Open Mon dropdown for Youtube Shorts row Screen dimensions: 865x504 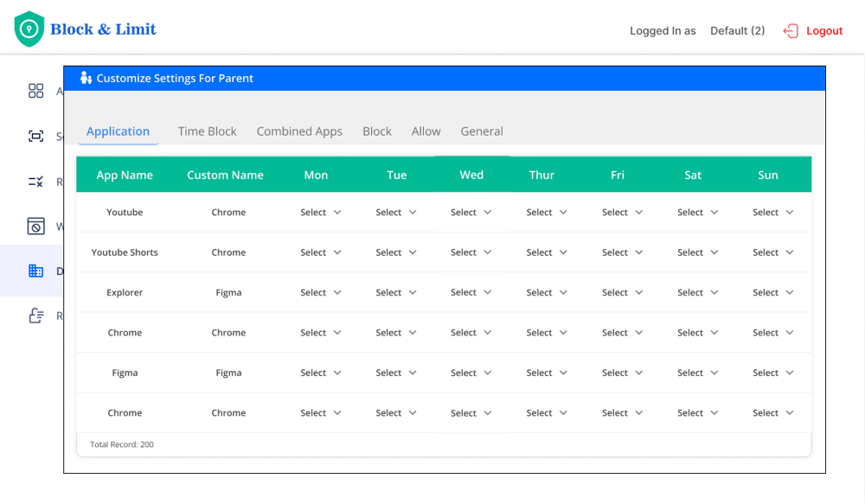[321, 252]
